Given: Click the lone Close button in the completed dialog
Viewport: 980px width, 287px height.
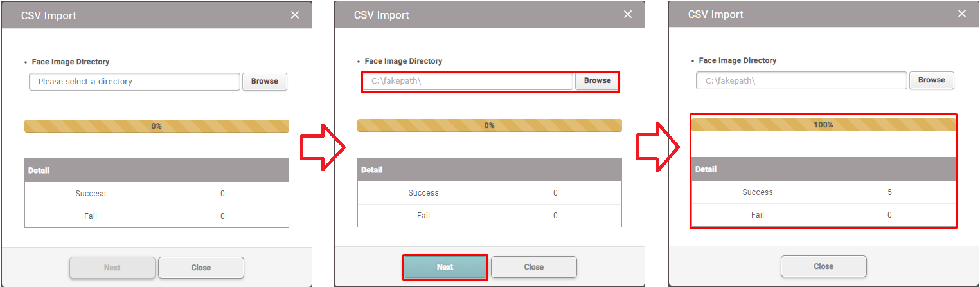Looking at the screenshot, I should coord(823,266).
